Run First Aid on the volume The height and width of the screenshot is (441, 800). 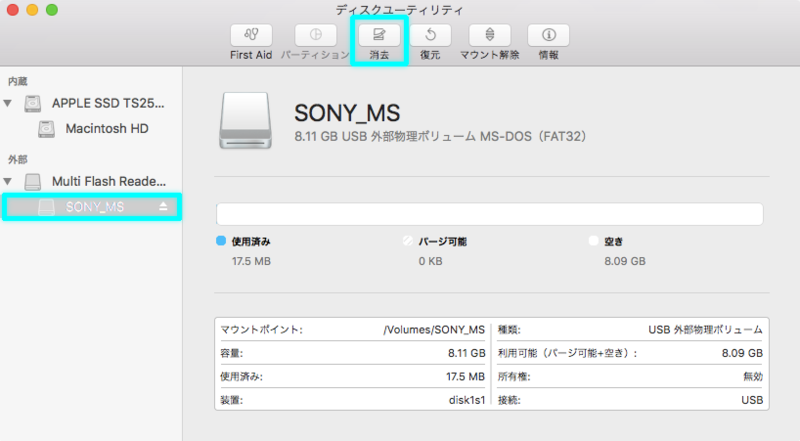click(251, 35)
